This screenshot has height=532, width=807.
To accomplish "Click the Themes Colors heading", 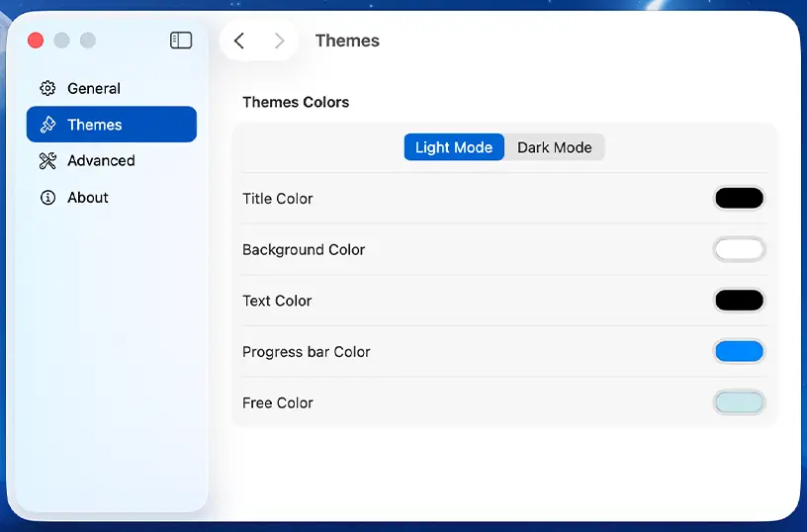I will [296, 102].
